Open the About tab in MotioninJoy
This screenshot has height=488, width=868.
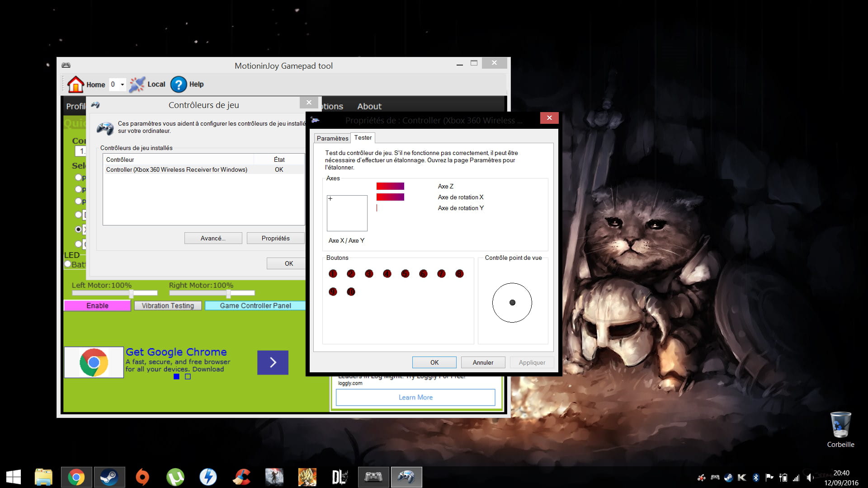[x=369, y=106]
